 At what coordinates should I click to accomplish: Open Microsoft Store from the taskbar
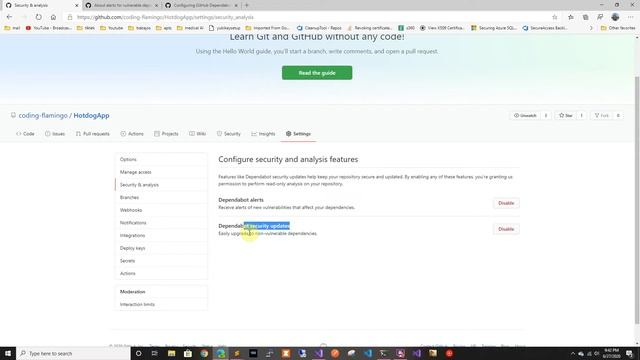[188, 353]
